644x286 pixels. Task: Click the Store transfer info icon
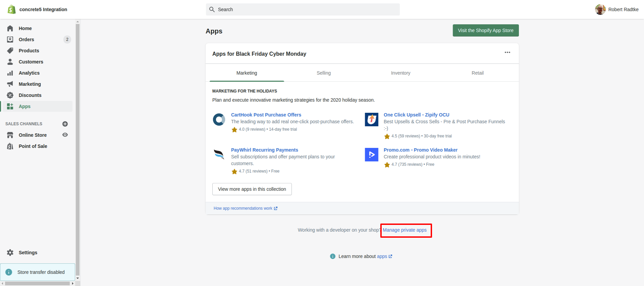tap(9, 272)
